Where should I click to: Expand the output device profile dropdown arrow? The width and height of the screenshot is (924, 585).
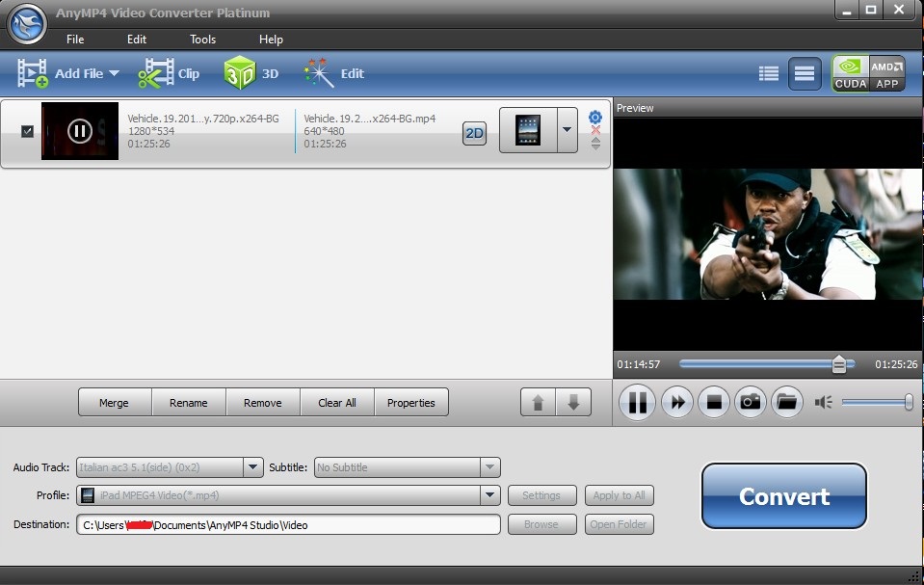pyautogui.click(x=567, y=130)
